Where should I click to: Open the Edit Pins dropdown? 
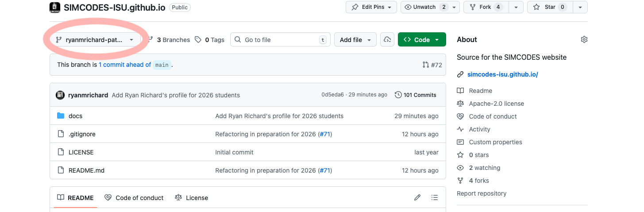[x=371, y=7]
